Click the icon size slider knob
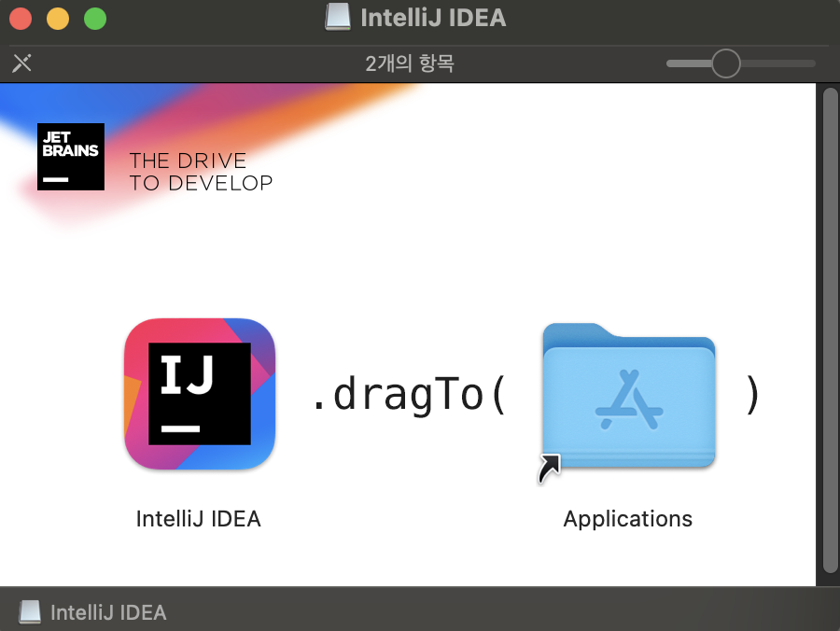840x631 pixels. pos(726,63)
